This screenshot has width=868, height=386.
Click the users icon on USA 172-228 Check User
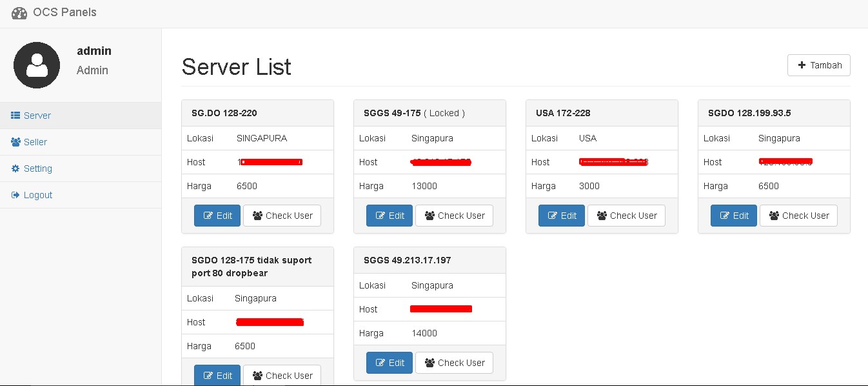pyautogui.click(x=604, y=215)
